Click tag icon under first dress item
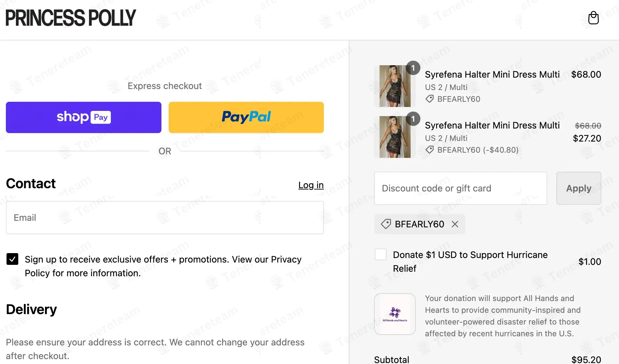Screen dimensions: 619x364 [430, 99]
